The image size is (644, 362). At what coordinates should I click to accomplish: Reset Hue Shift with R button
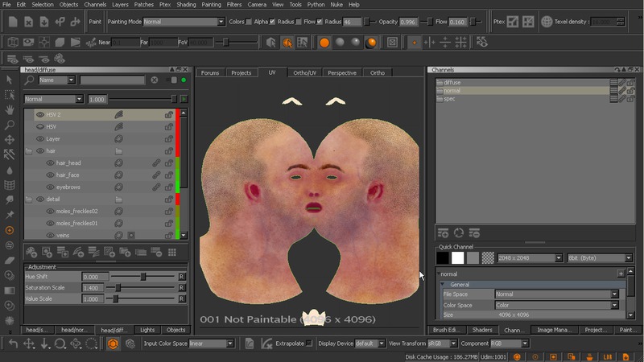(182, 277)
